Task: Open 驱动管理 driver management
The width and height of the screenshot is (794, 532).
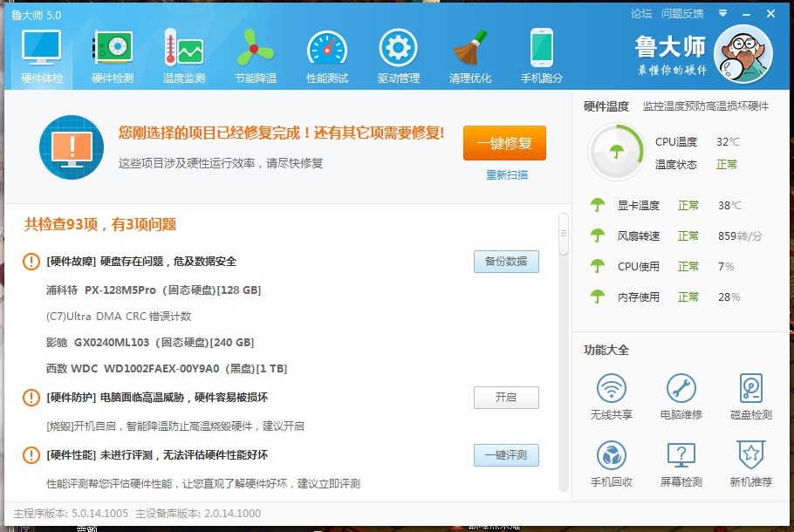Action: [398, 54]
